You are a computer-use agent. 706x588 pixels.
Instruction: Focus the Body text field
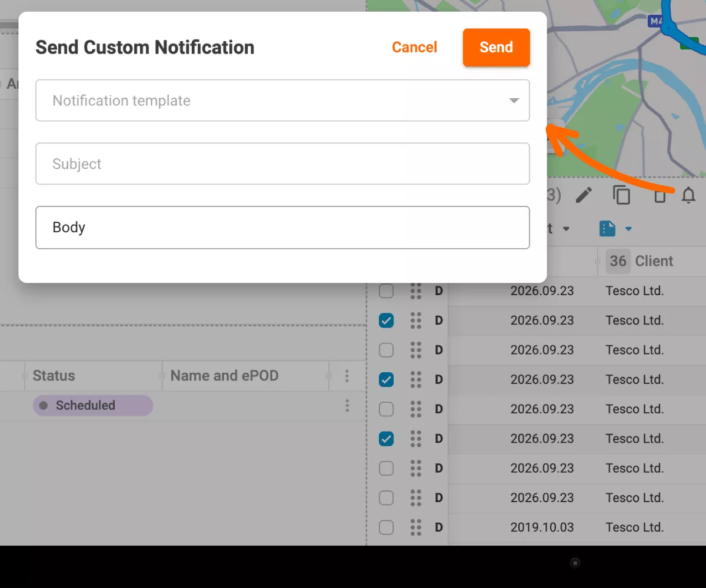point(282,228)
